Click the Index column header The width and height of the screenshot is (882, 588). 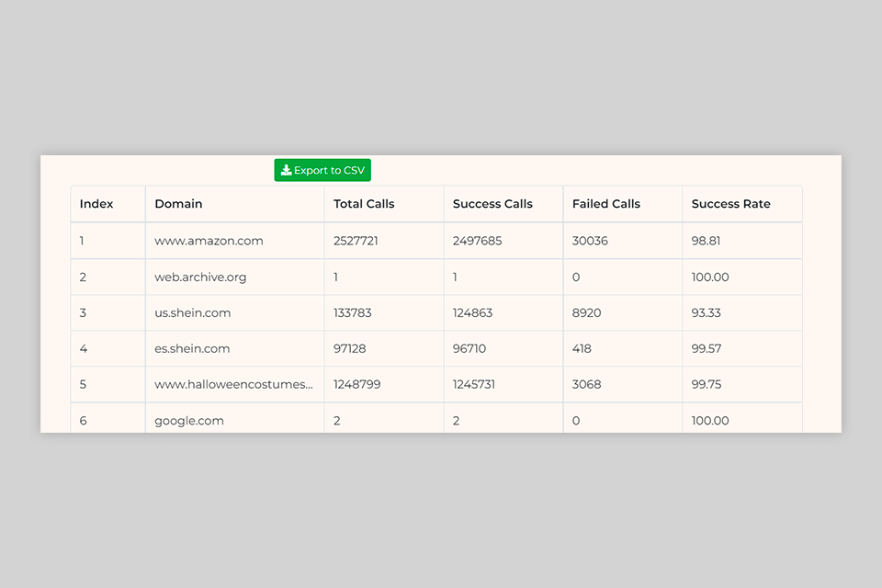coord(96,204)
